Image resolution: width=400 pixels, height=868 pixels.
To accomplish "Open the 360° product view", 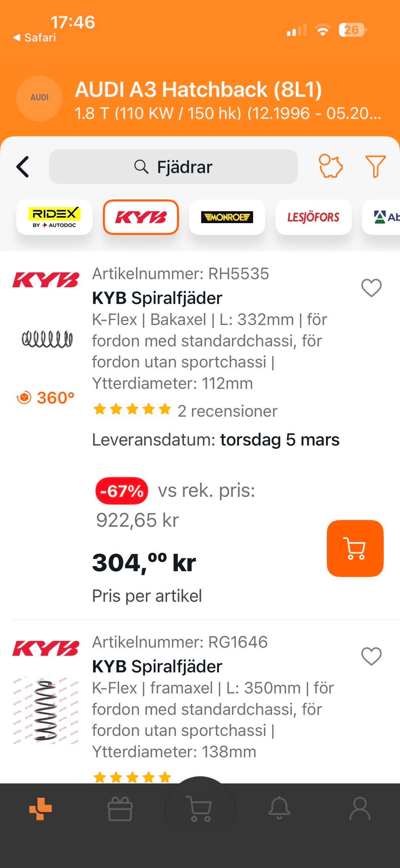I will tap(46, 398).
